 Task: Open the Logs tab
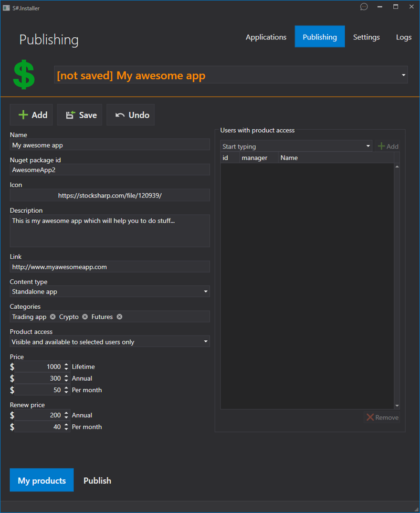(x=403, y=37)
